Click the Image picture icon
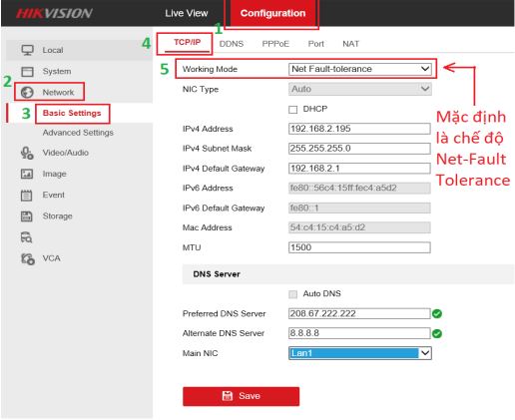Viewport: 515px width, 420px height. pos(27,174)
